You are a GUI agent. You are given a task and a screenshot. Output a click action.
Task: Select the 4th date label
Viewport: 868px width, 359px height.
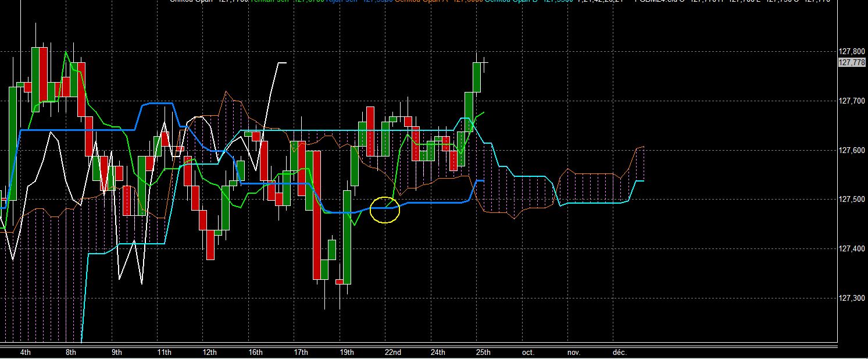click(26, 352)
